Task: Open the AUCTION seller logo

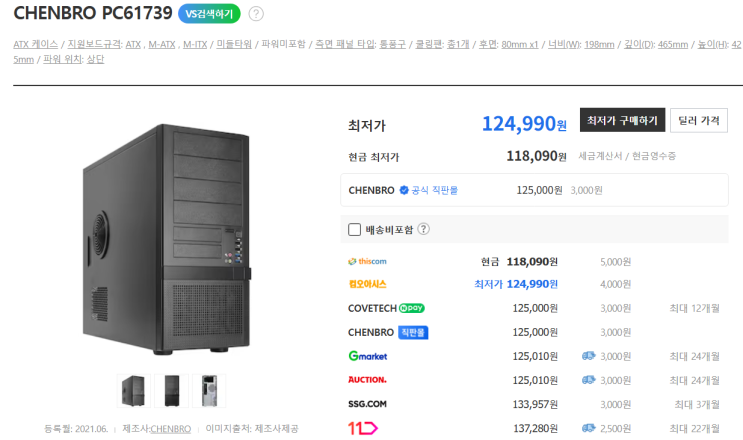Action: point(367,380)
